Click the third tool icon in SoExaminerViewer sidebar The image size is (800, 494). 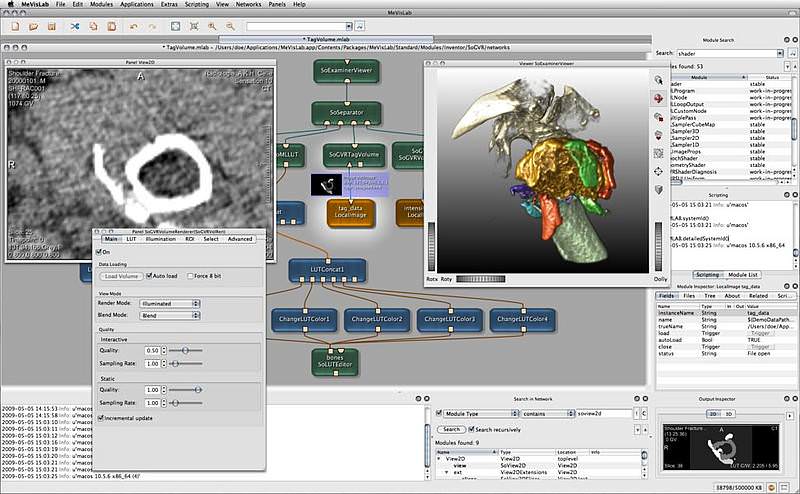[x=659, y=117]
